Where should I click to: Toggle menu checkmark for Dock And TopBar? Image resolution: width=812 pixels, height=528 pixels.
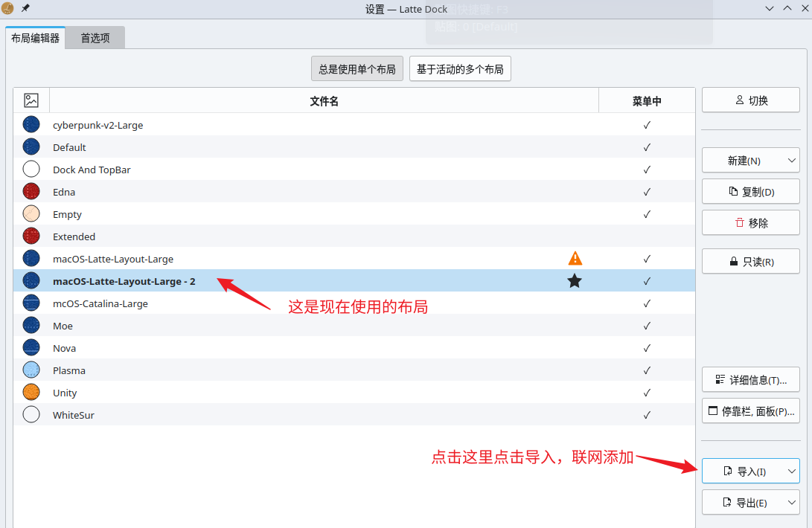point(647,170)
